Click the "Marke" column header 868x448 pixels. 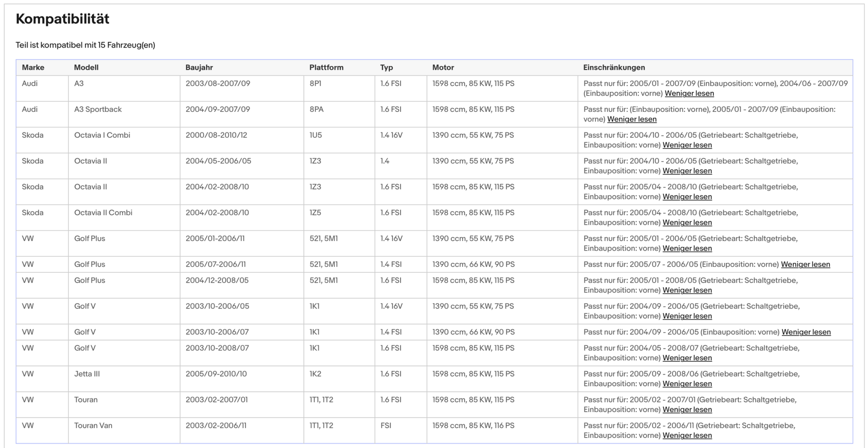33,68
